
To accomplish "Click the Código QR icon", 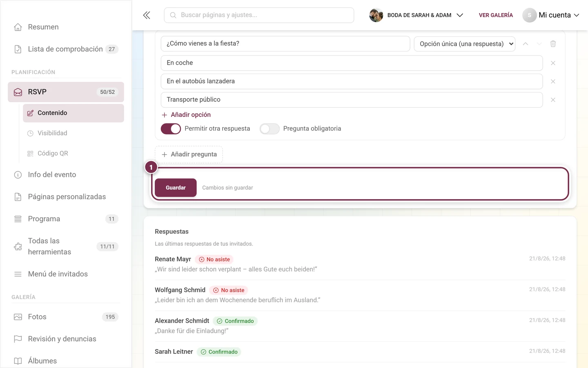I will pyautogui.click(x=30, y=154).
